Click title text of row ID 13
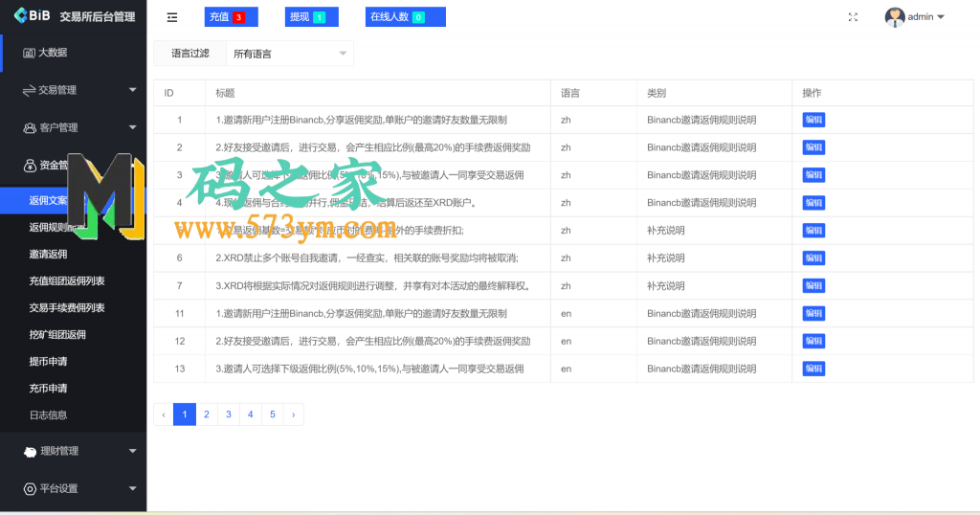The image size is (980, 515). click(x=369, y=369)
